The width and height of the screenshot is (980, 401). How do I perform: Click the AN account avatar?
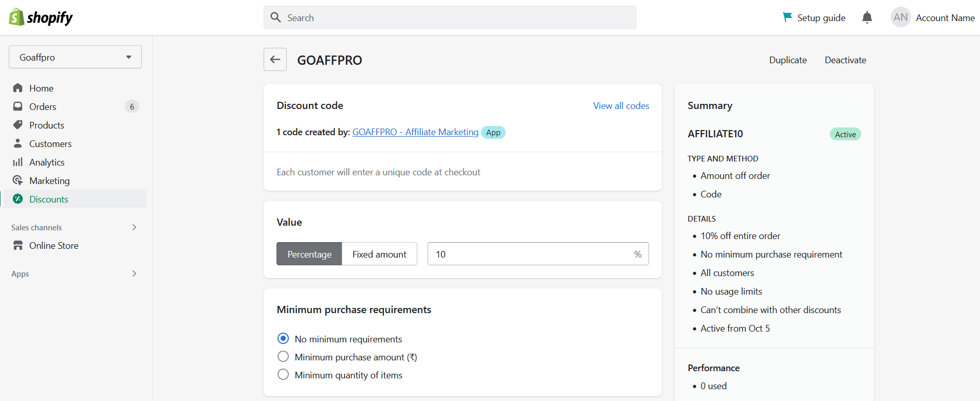pos(900,17)
